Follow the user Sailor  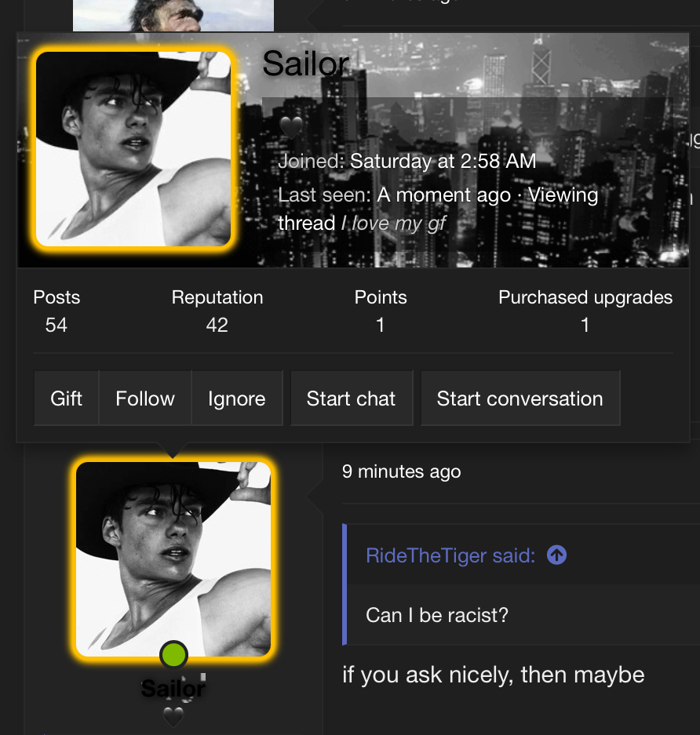click(145, 398)
